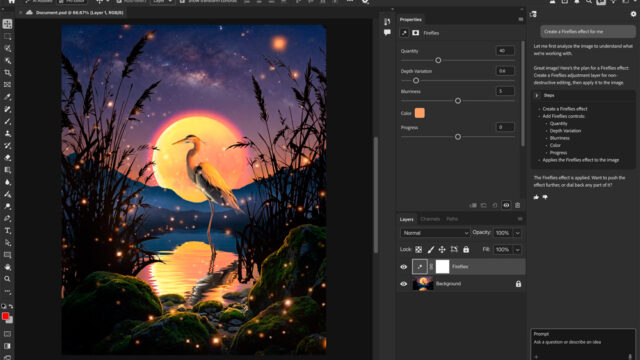Image resolution: width=640 pixels, height=360 pixels.
Task: Click the mask icon in Properties
Action: coord(416,33)
